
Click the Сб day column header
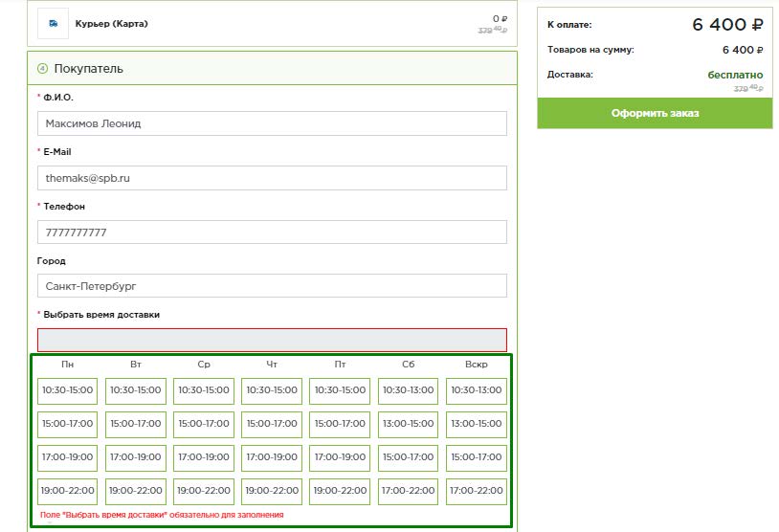tap(409, 365)
